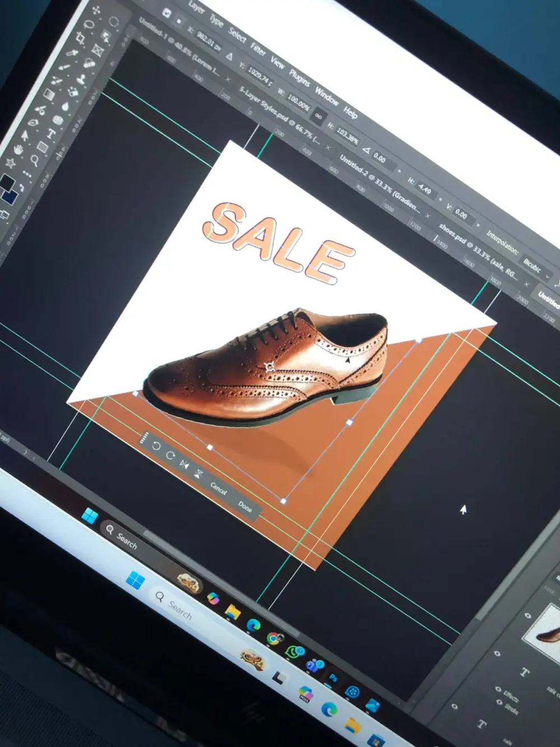This screenshot has height=747, width=560.
Task: Toggle the reference point checkbox in options bar
Action: [x=166, y=13]
